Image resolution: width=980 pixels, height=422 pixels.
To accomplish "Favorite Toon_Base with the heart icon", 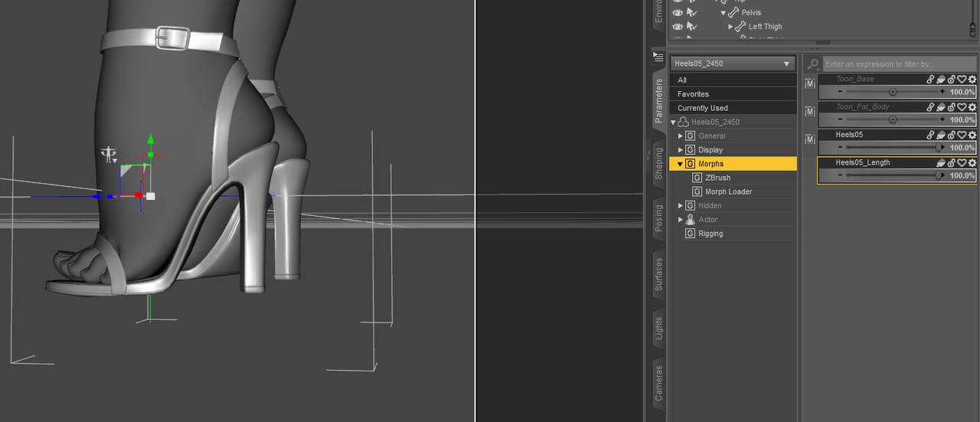I will coord(962,79).
